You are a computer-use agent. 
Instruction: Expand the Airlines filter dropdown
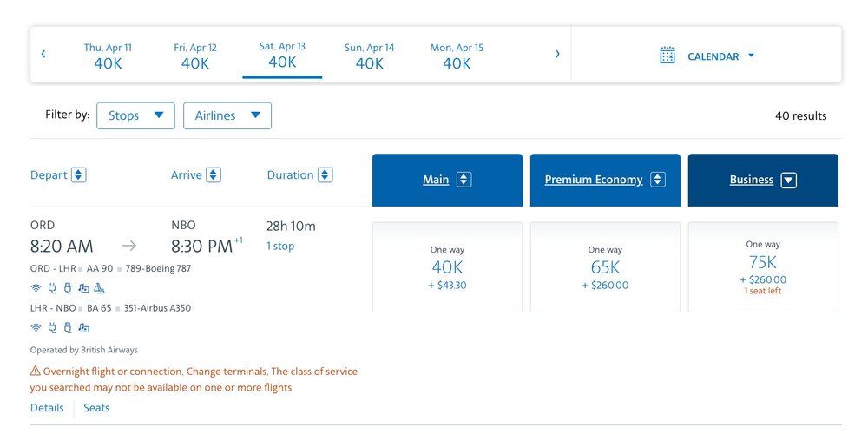coord(227,115)
